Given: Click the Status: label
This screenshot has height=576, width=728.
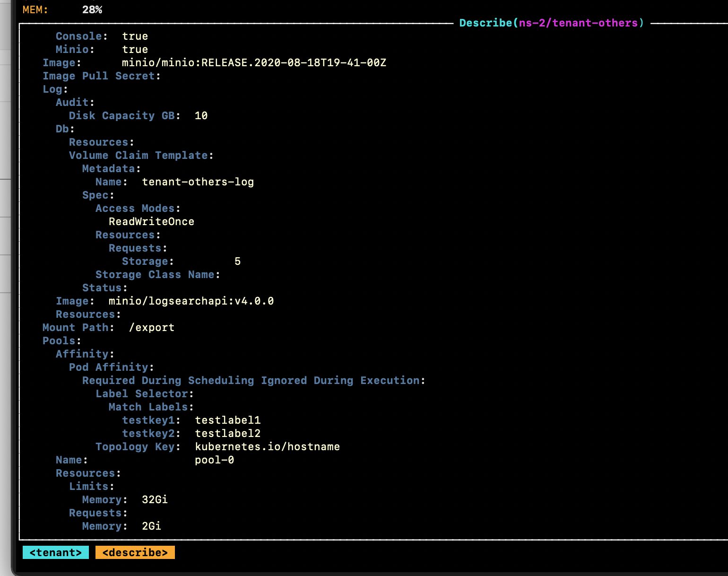Looking at the screenshot, I should (x=105, y=288).
